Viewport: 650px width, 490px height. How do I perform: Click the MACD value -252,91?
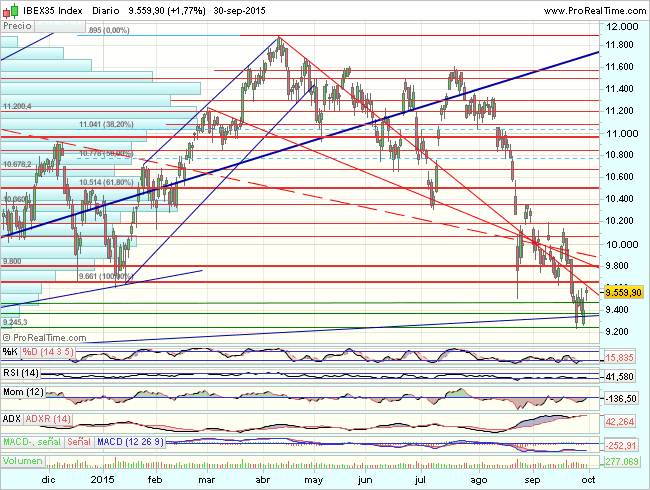[621, 446]
